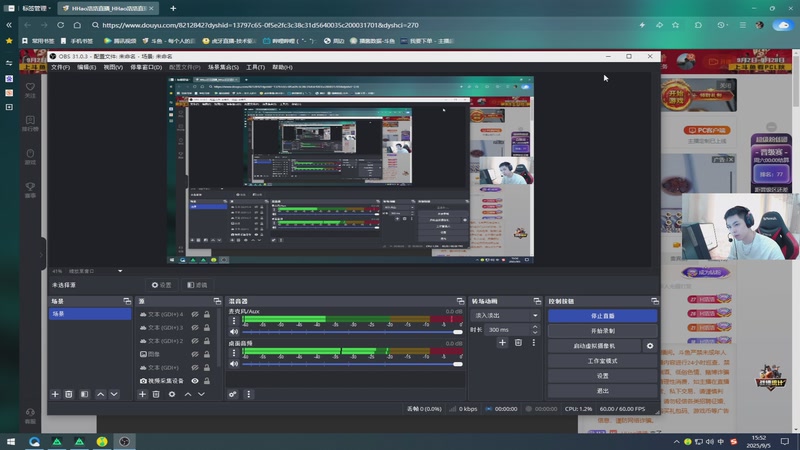Open 场景集合(S) menu in OBS

[x=223, y=67]
